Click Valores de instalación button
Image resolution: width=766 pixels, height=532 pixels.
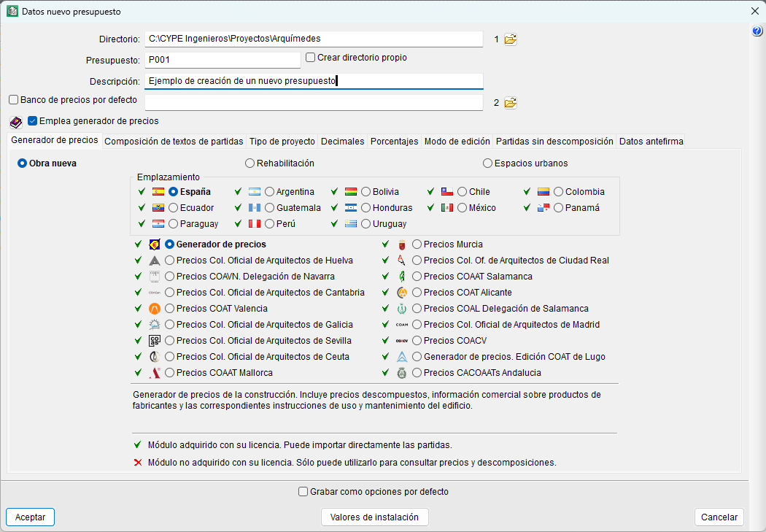pyautogui.click(x=374, y=517)
